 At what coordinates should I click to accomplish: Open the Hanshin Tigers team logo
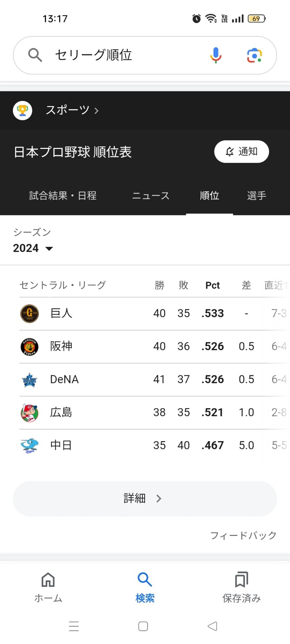(30, 346)
